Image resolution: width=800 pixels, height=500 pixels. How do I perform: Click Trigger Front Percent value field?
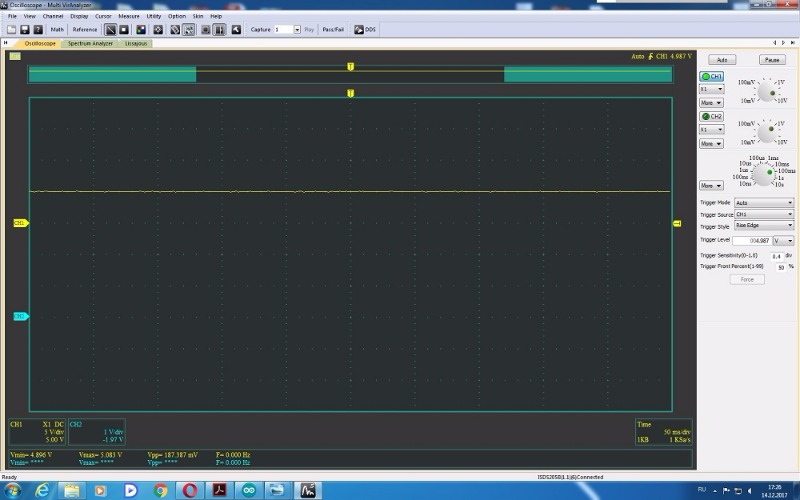click(781, 267)
